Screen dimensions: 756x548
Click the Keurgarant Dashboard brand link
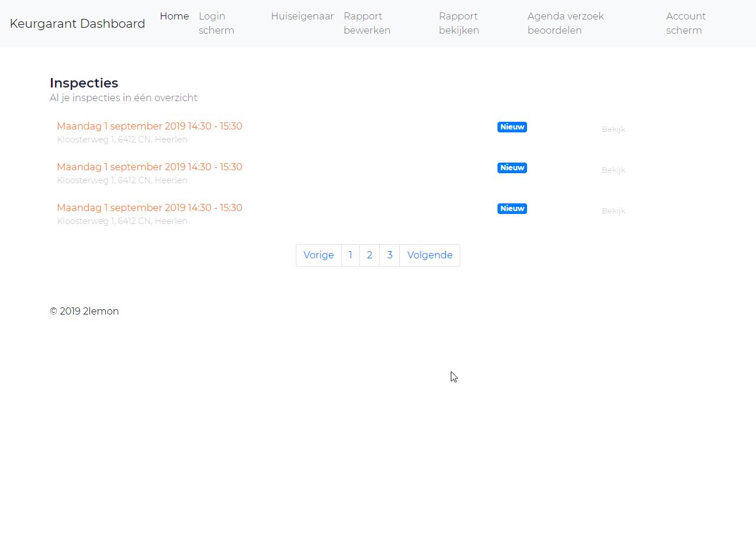point(77,24)
